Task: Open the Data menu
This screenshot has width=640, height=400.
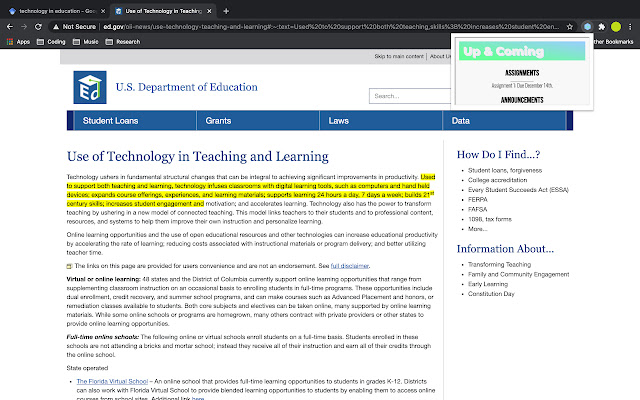Action: (504, 120)
